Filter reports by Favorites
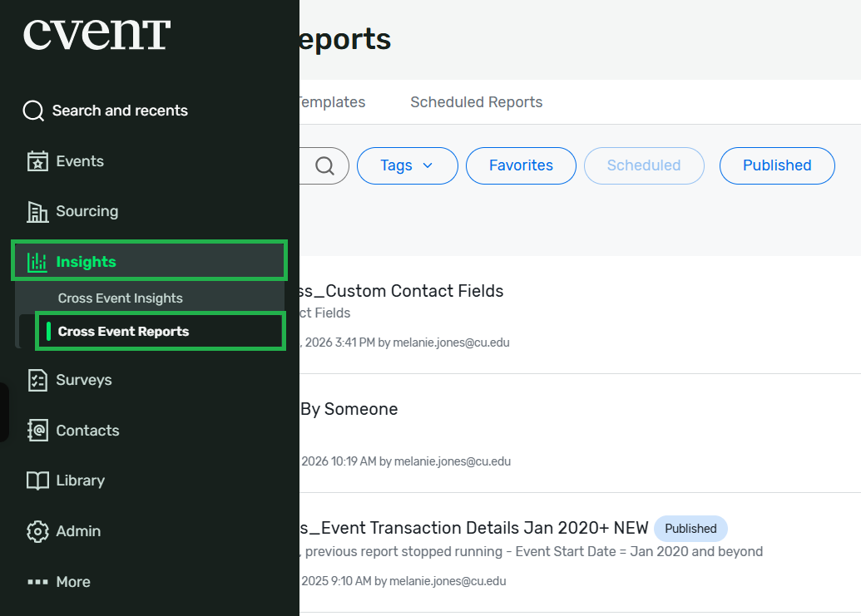Screen dimensions: 861x616 [x=521, y=165]
